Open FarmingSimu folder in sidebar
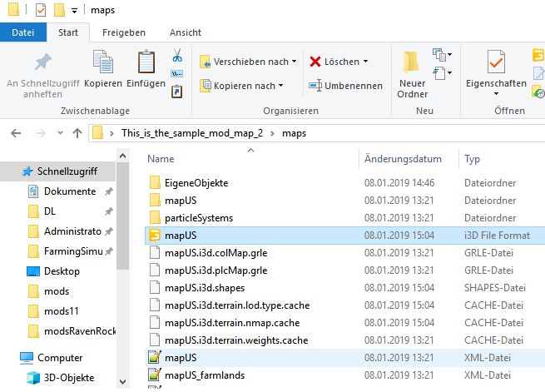545x392 pixels. (73, 251)
